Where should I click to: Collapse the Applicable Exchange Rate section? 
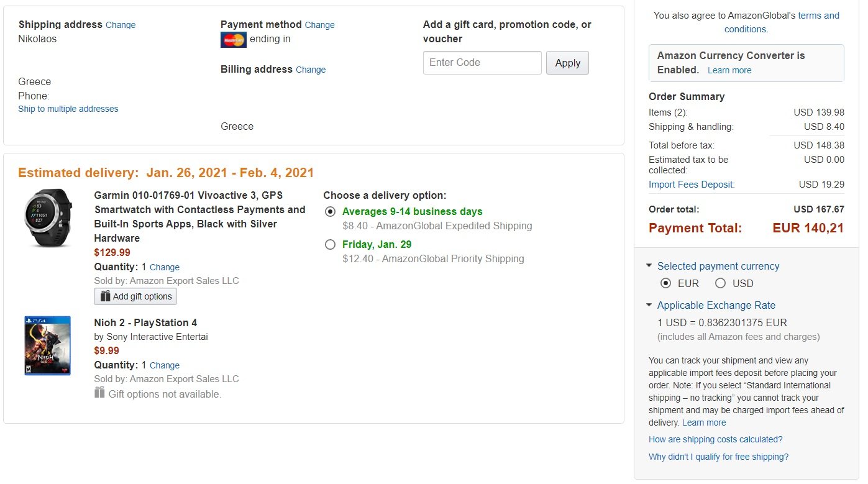pos(649,305)
